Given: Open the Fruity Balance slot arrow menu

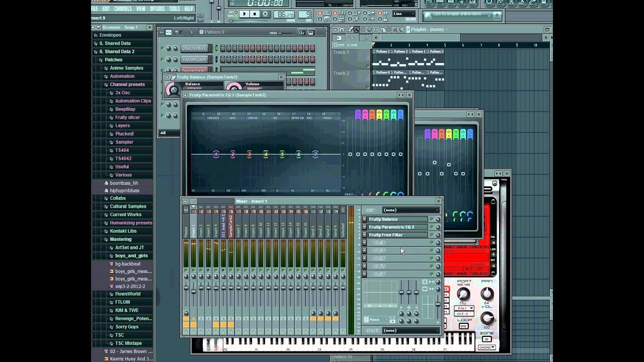Looking at the screenshot, I should (364, 219).
